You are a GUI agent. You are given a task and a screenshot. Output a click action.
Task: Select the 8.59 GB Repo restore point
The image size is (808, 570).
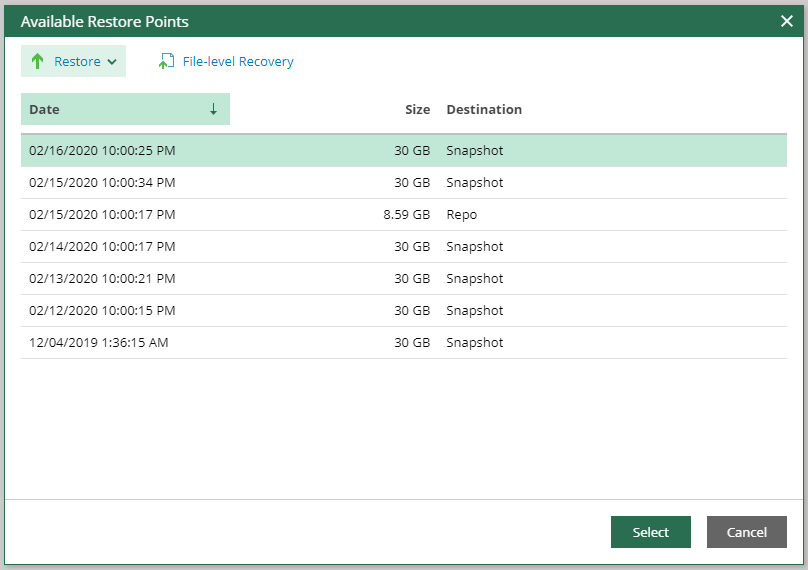pyautogui.click(x=403, y=214)
